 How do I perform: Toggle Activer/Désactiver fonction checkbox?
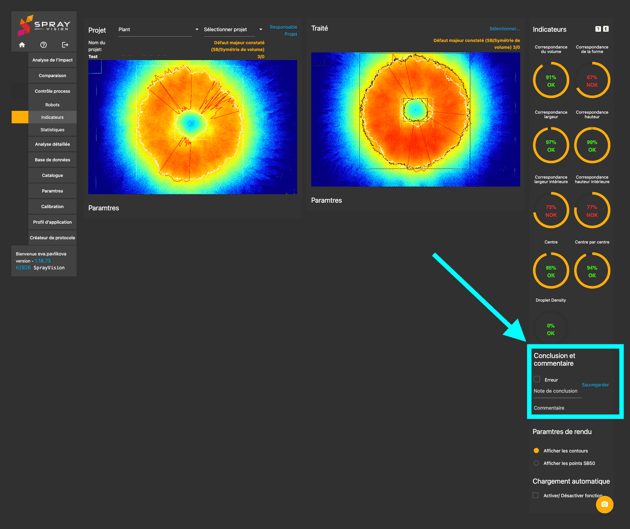[x=537, y=495]
